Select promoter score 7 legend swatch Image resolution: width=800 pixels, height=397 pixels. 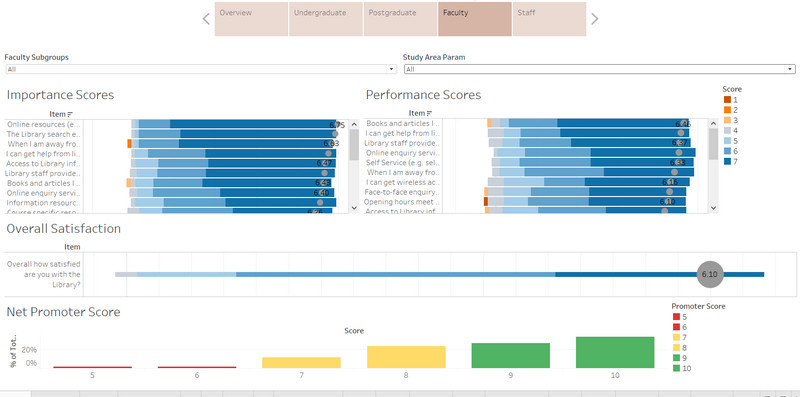677,337
